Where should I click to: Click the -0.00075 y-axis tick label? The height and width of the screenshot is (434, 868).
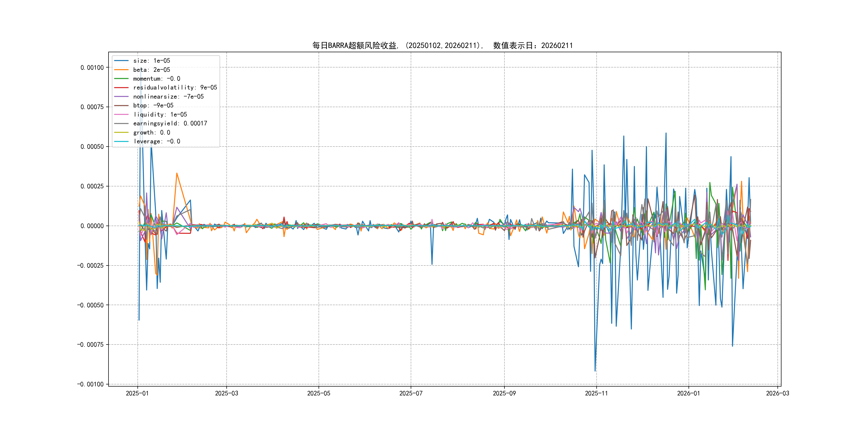[90, 344]
